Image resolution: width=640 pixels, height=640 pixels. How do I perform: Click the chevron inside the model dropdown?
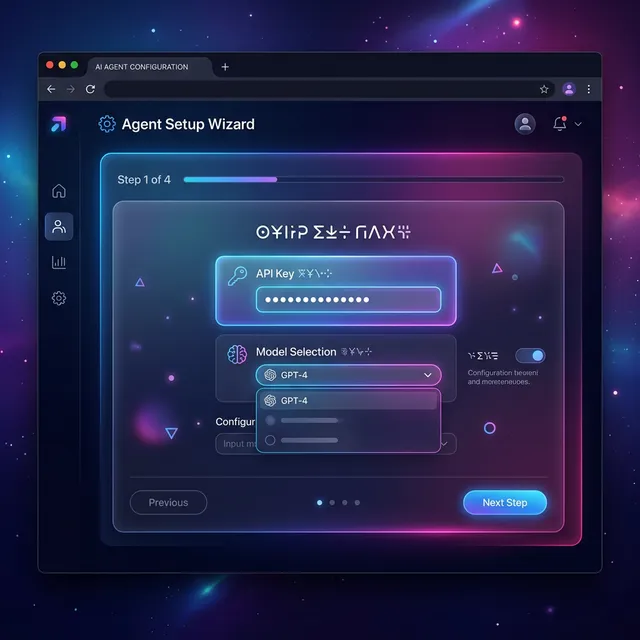[427, 375]
